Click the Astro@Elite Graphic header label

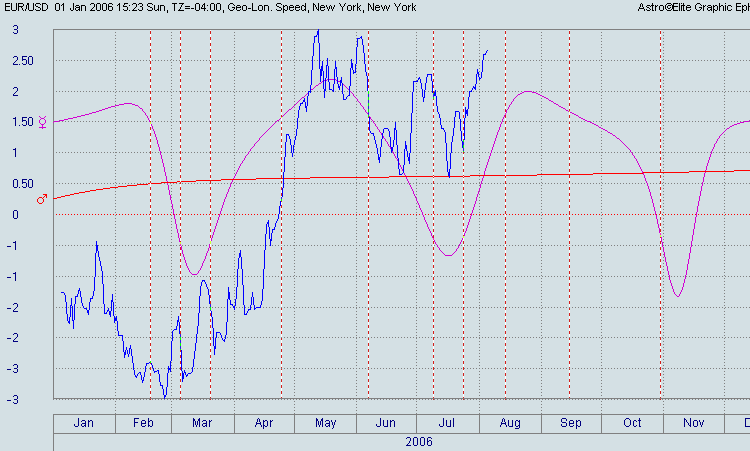click(694, 8)
